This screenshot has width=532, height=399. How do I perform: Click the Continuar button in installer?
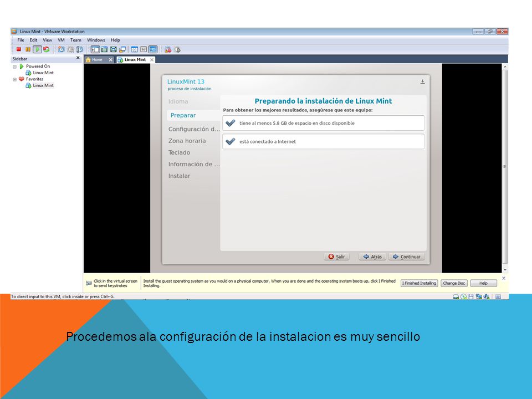(x=406, y=257)
